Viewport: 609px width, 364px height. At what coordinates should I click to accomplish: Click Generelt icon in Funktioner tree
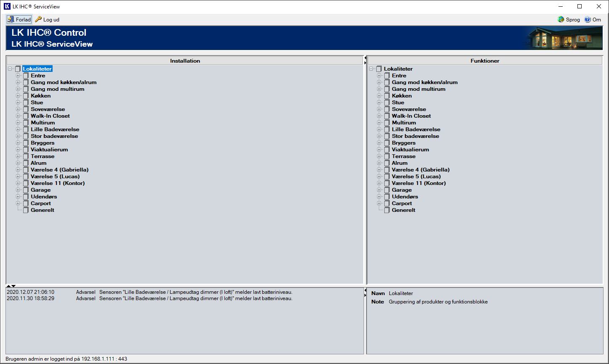click(x=387, y=210)
